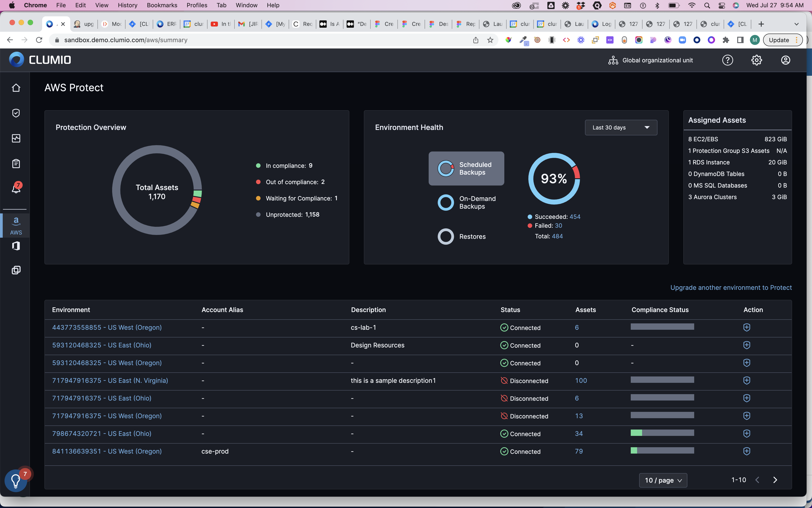Open the lightbulb tips widget
812x508 pixels.
[16, 481]
